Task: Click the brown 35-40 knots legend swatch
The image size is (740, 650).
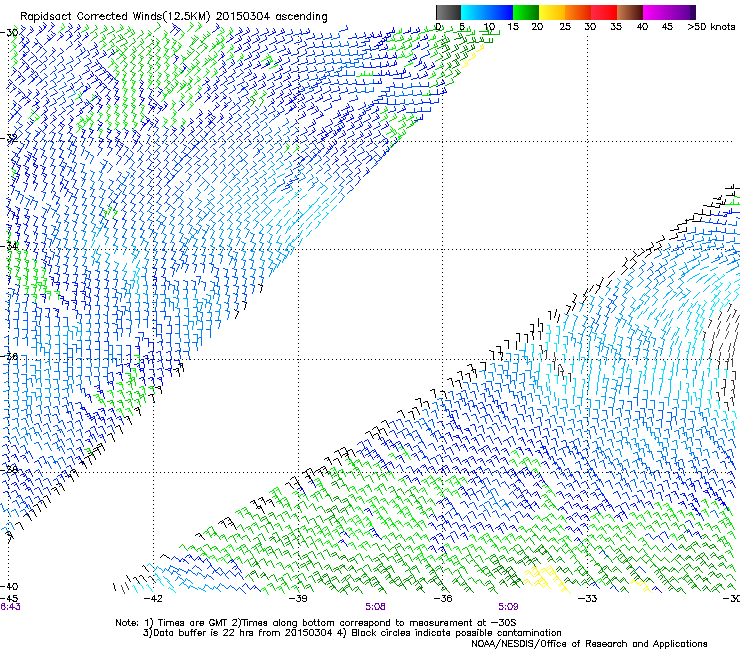Action: coord(630,12)
